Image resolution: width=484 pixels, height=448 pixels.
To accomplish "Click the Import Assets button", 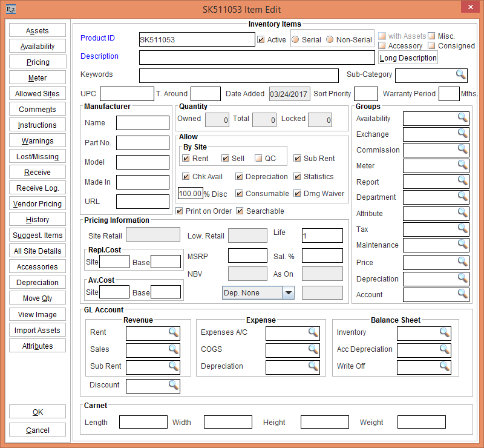I will pos(38,330).
